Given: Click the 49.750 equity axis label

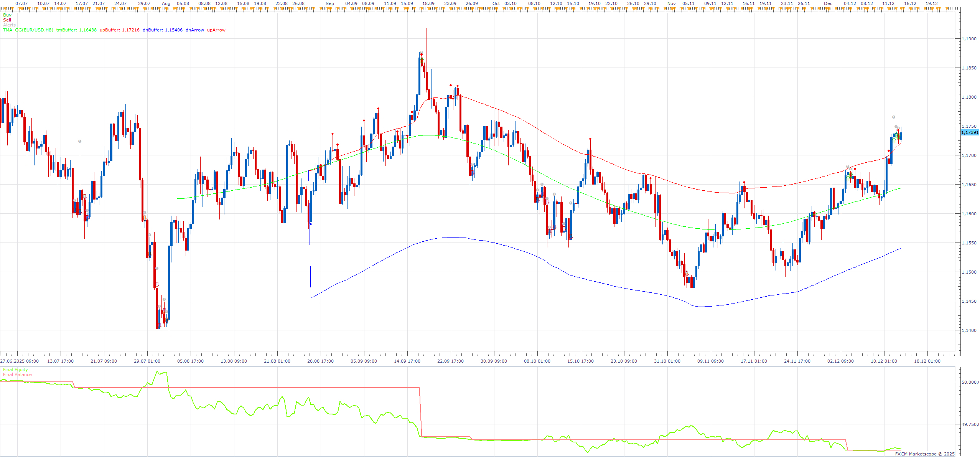Looking at the screenshot, I should click(x=970, y=424).
